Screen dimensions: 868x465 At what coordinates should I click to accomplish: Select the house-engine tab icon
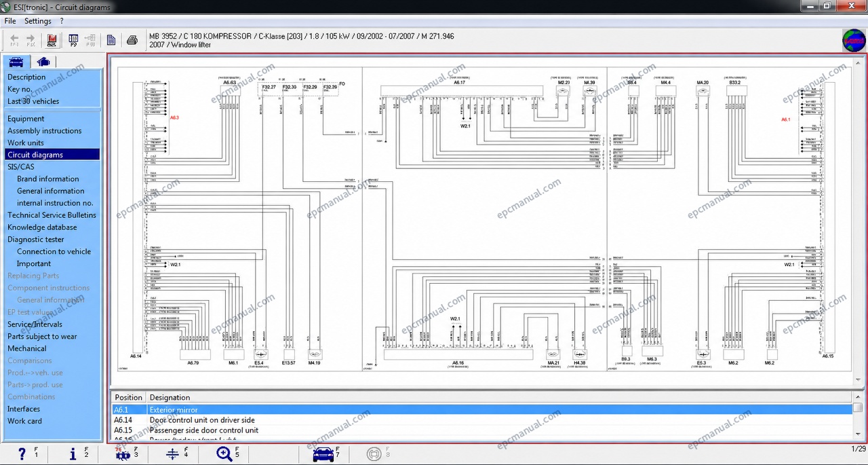[x=43, y=62]
